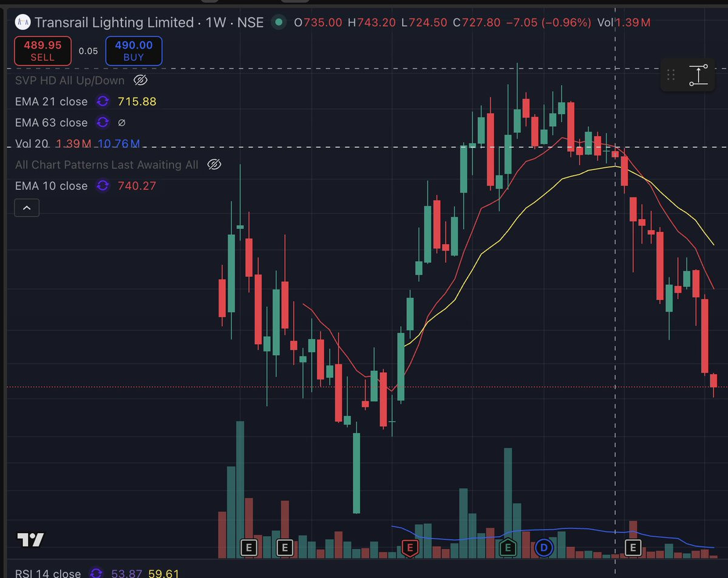Show the hidden SVP HD indicator via eye icon
Image resolution: width=728 pixels, height=578 pixels.
click(x=140, y=80)
